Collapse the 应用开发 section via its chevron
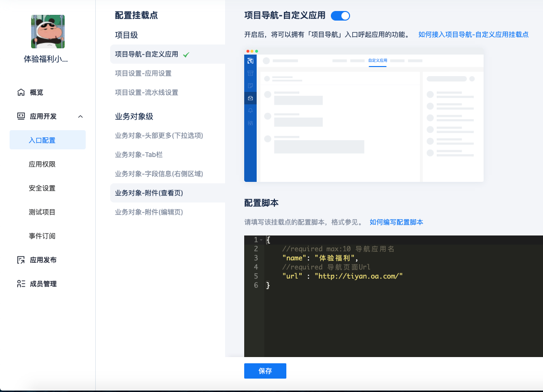Screen dimensions: 543x392 point(80,116)
